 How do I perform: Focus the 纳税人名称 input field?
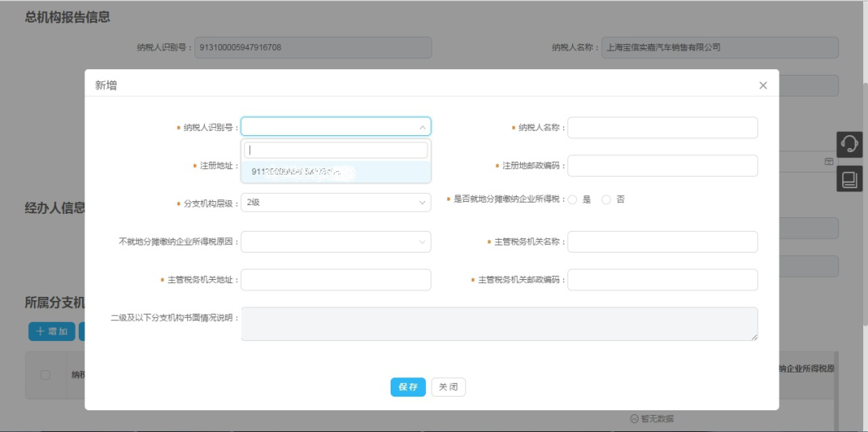tap(662, 127)
